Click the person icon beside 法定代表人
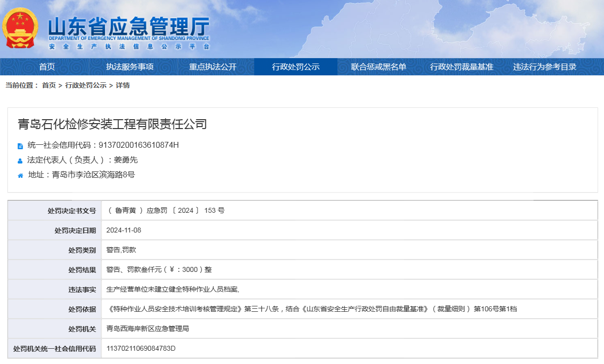 [x=20, y=161]
